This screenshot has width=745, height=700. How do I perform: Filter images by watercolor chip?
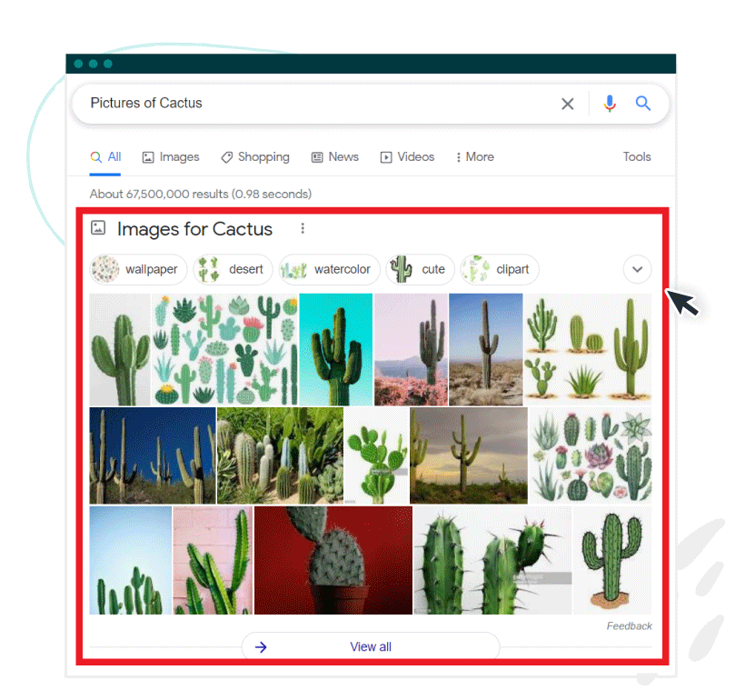(x=329, y=269)
